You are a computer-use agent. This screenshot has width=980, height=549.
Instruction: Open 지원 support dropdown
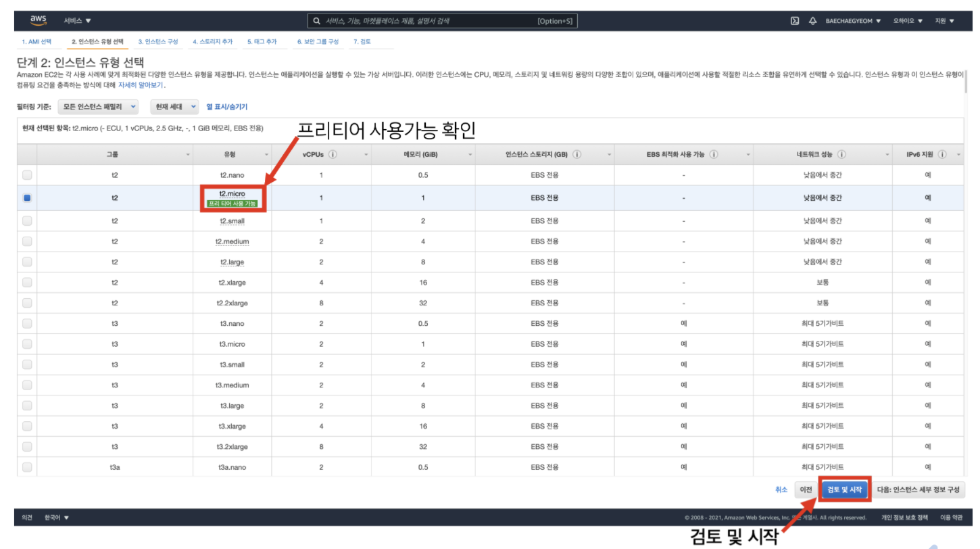944,21
